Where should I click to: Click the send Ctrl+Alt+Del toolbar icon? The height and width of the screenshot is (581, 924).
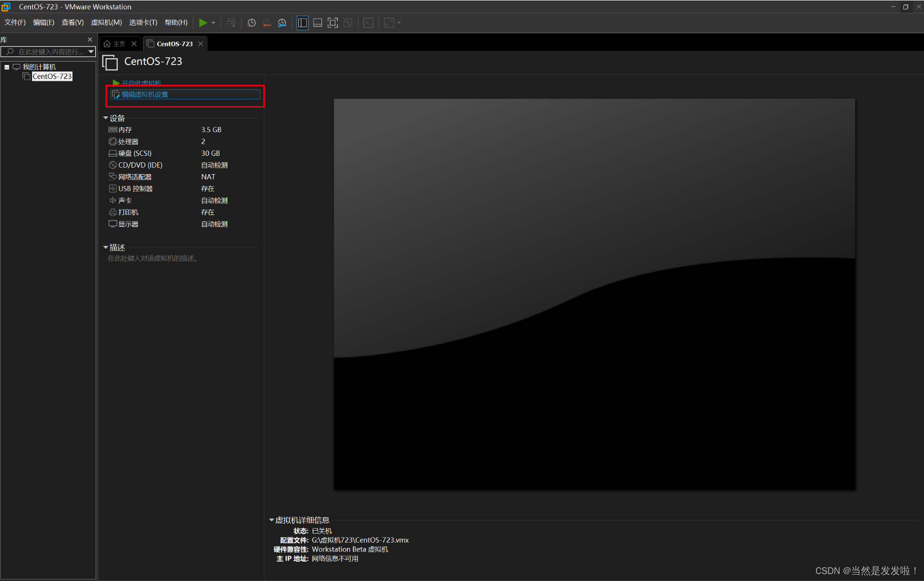pos(231,23)
